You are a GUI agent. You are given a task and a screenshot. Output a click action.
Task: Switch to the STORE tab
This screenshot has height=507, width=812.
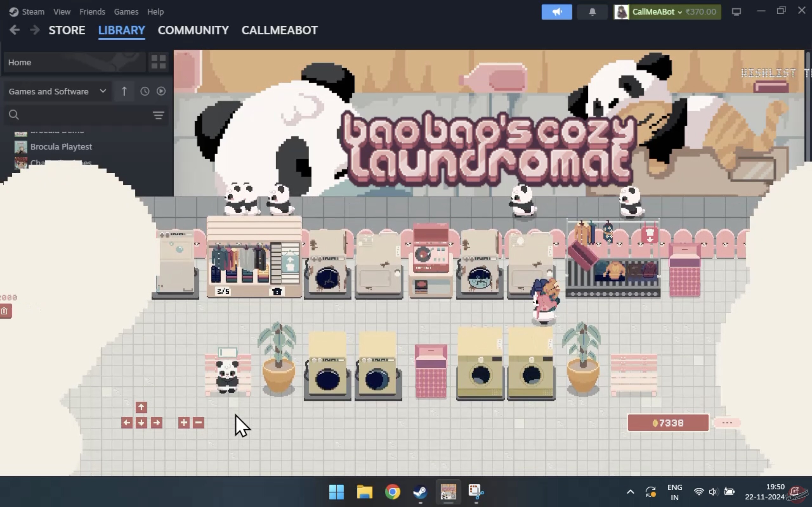[x=67, y=30]
